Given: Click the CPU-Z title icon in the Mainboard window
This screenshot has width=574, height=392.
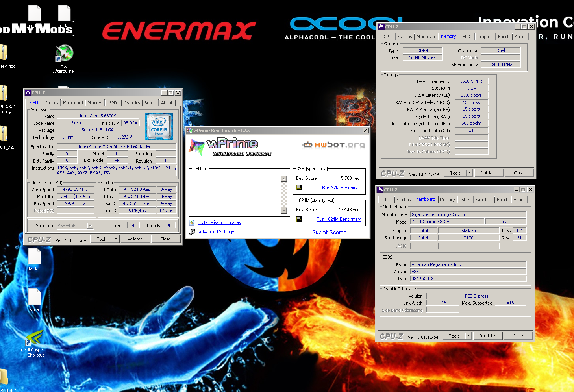Looking at the screenshot, I should (380, 190).
